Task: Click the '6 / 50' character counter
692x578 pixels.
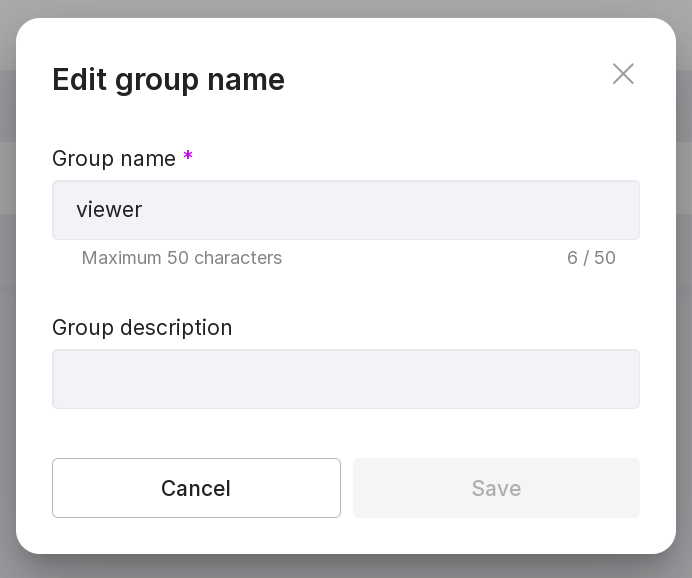Action: click(591, 258)
